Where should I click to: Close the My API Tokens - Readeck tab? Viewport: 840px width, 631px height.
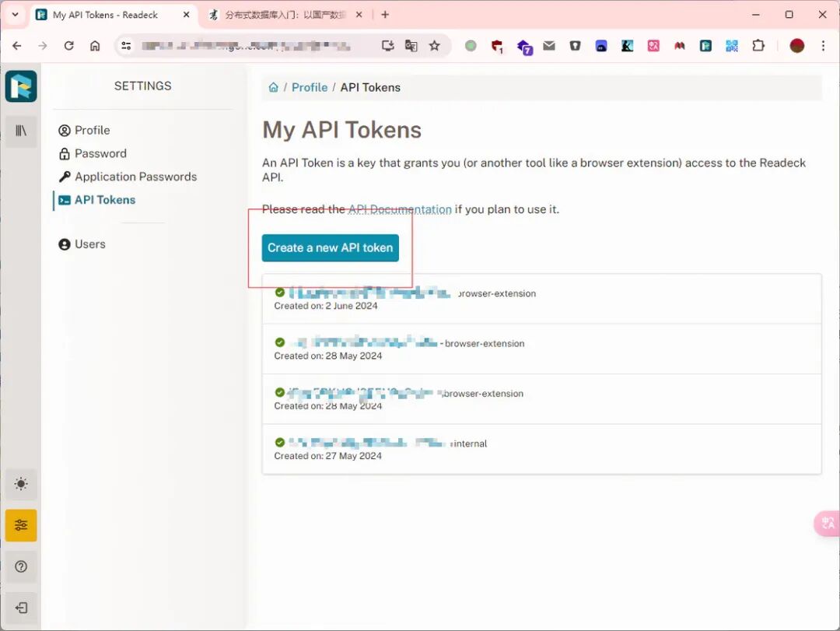186,15
